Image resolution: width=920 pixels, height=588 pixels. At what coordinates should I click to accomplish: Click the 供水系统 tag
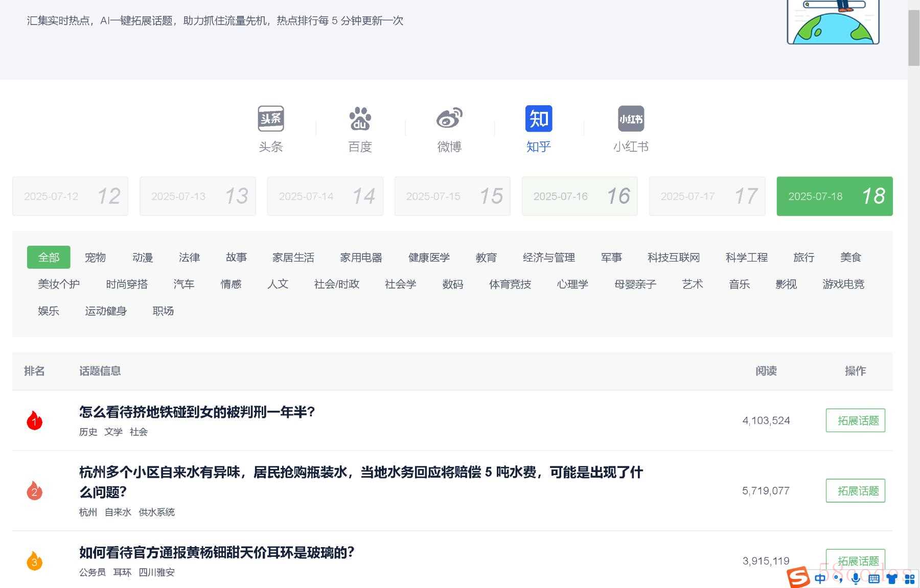[156, 512]
